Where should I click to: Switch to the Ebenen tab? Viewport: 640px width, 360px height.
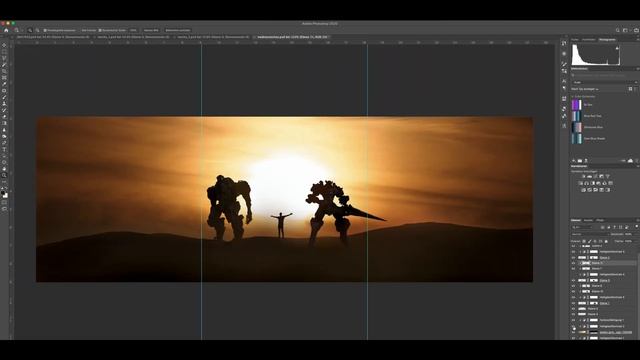coord(576,220)
